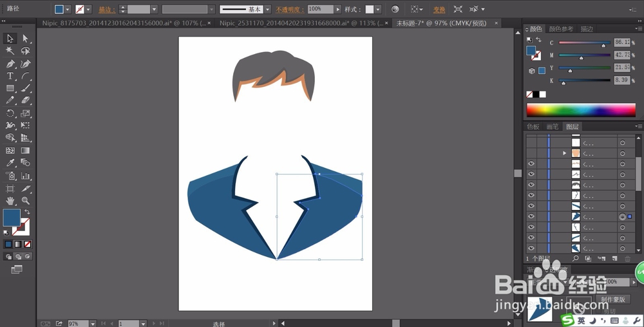Expand the orange sublayer group triangle
Screen dimensions: 644x327
565,153
